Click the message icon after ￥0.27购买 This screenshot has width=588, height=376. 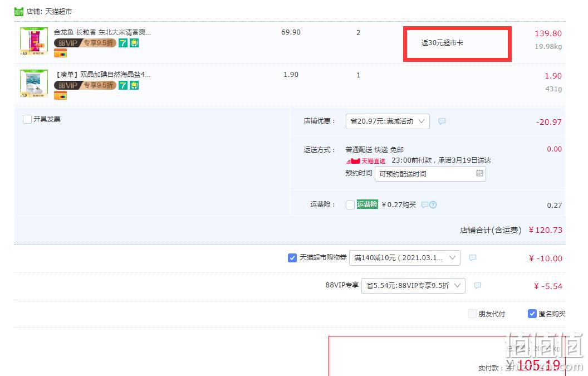pos(425,204)
